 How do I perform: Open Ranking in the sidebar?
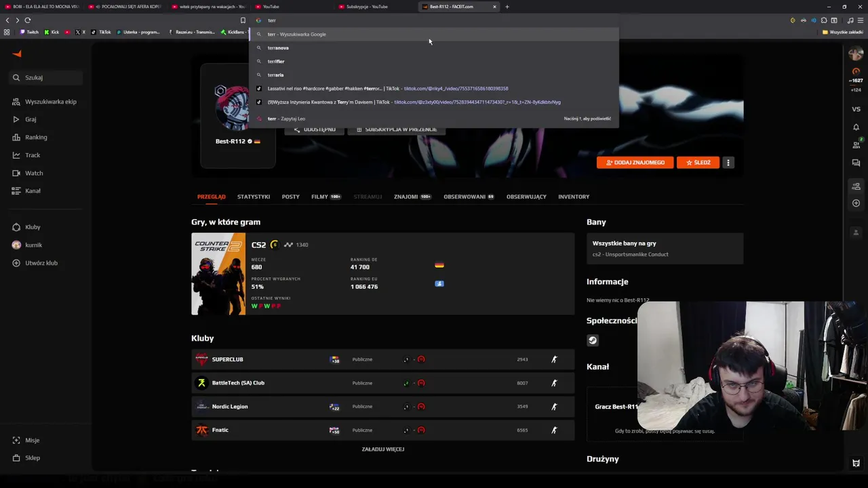pyautogui.click(x=30, y=137)
